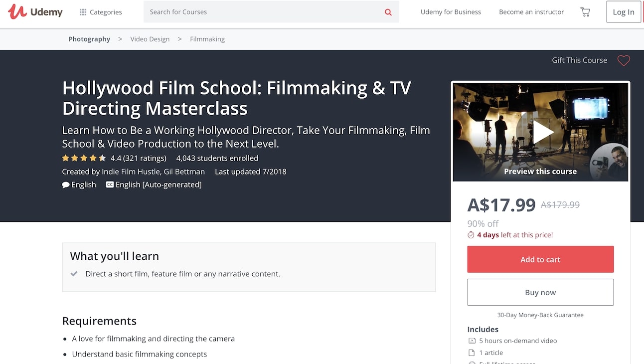This screenshot has width=644, height=364.
Task: Click the course title heading
Action: [237, 98]
